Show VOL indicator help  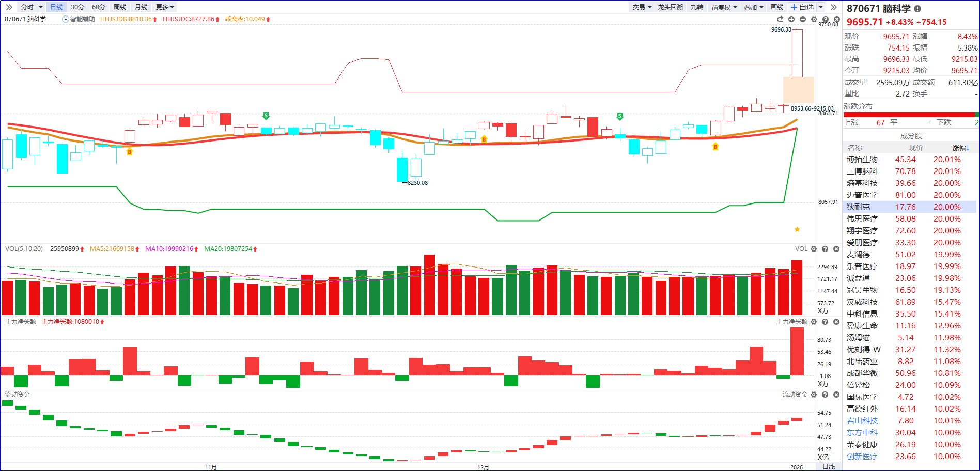point(825,249)
